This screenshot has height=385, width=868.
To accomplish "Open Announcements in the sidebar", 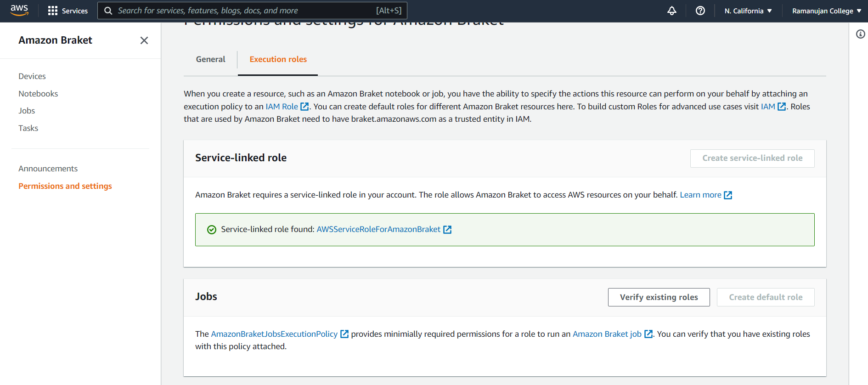I will (x=48, y=169).
